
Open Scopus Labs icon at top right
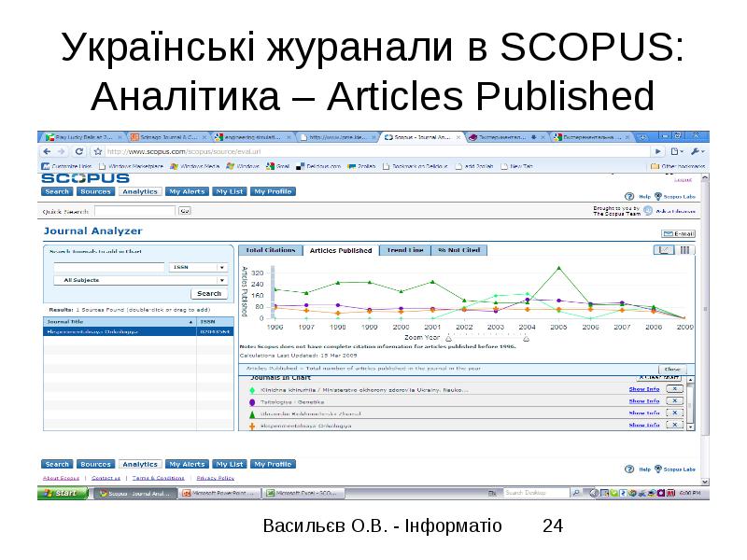pyautogui.click(x=658, y=196)
